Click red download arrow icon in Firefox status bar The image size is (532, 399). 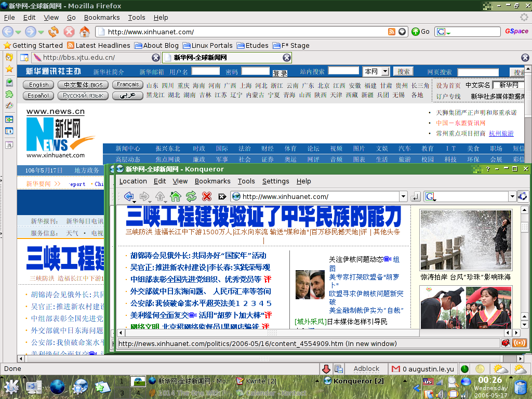point(326,369)
